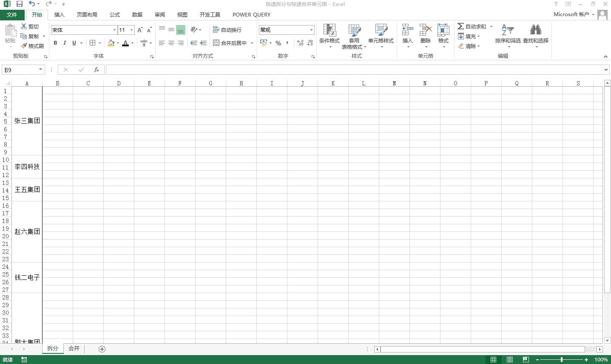
Task: Open the font size dropdown
Action: click(x=131, y=30)
